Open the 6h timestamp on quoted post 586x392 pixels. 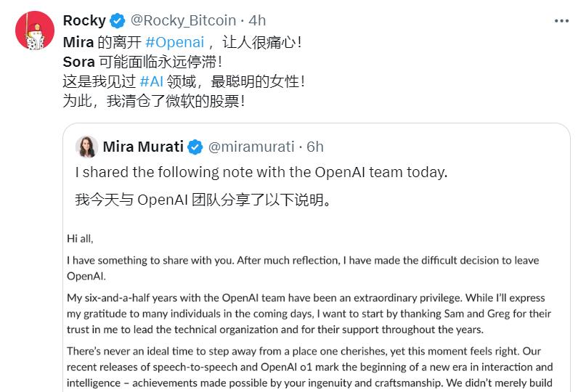click(315, 147)
